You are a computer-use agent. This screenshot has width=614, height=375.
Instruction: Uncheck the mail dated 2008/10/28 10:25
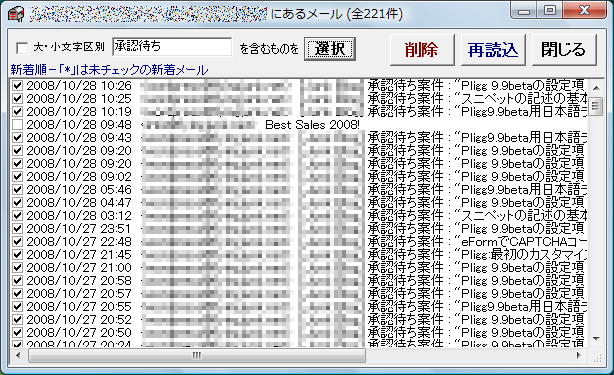coord(18,99)
